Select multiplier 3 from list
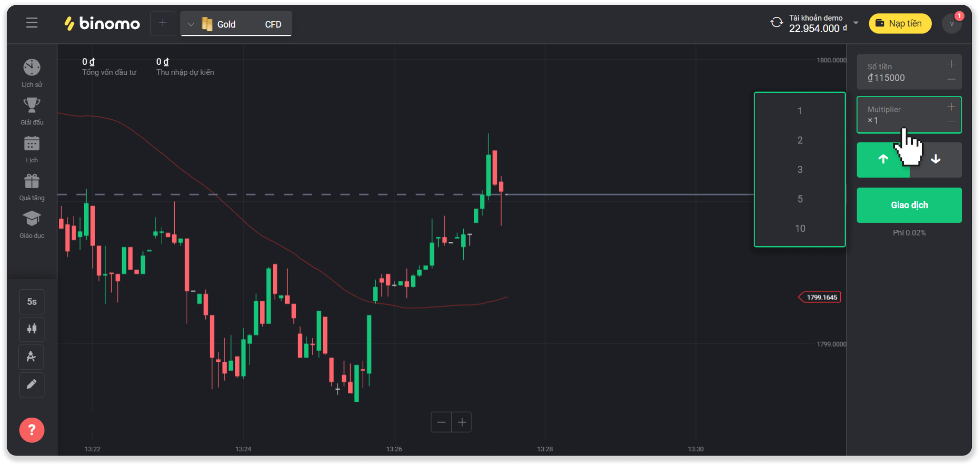Screen dimensions: 980x466 [800, 170]
